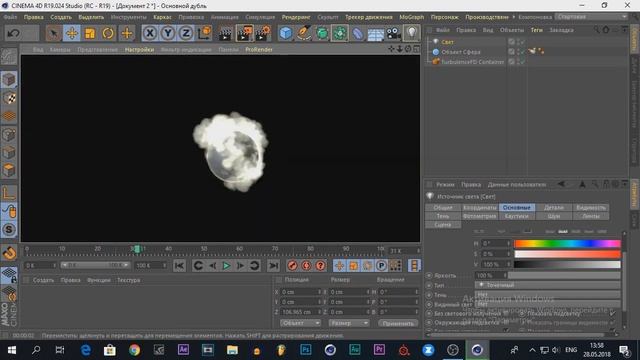Open the array modeling objects icon
The height and width of the screenshot is (360, 640).
(340, 33)
